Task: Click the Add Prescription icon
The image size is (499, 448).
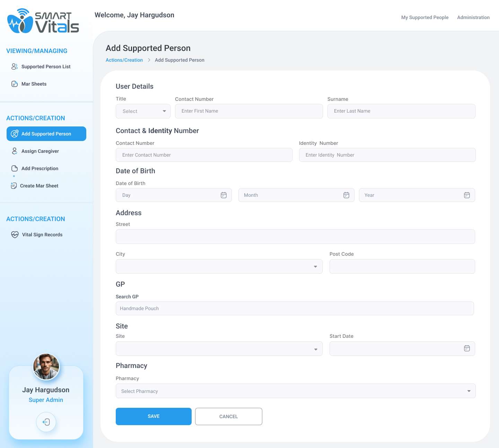Action: click(15, 168)
